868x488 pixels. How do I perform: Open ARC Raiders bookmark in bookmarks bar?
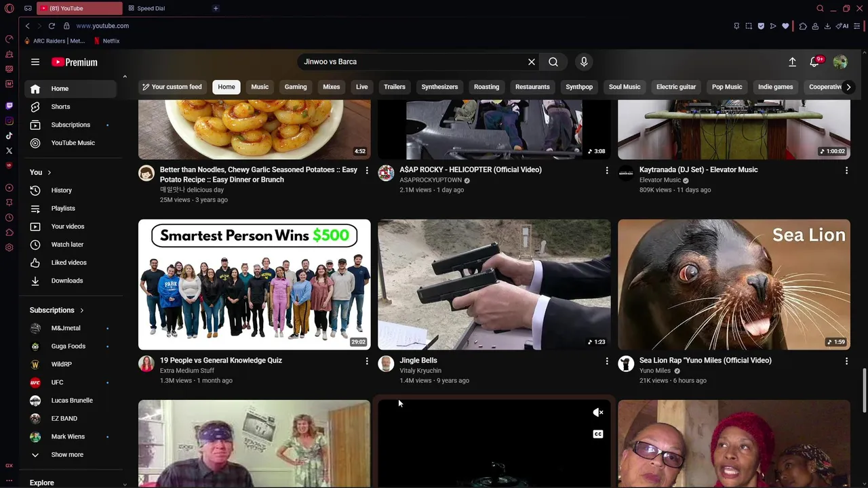[54, 41]
